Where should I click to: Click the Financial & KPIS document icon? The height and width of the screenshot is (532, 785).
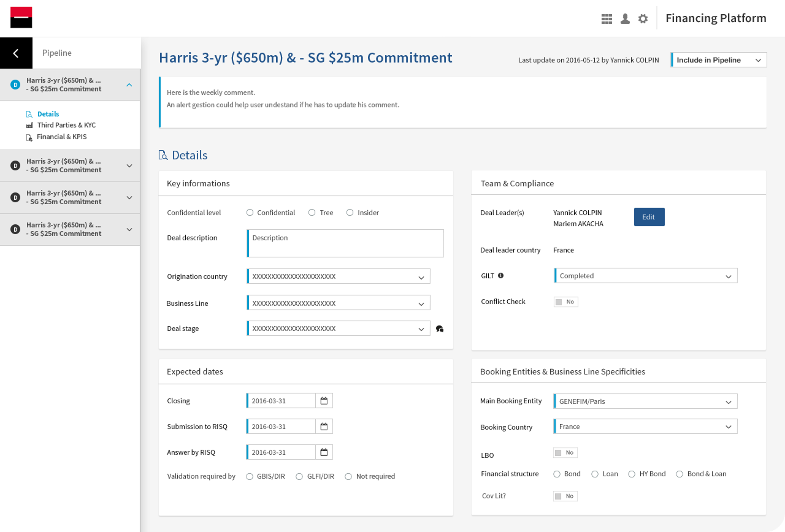29,137
